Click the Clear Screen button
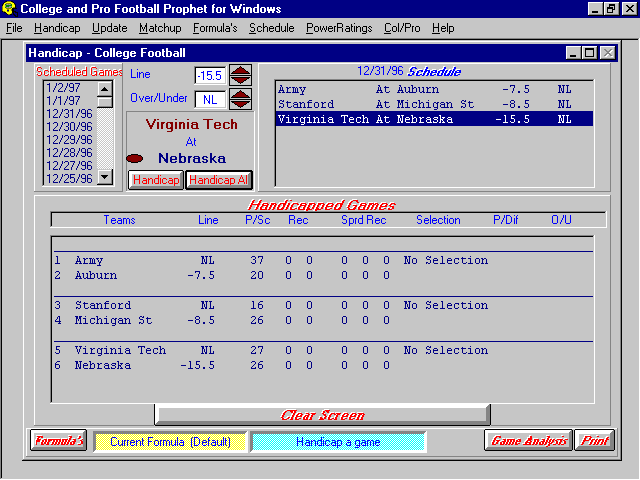This screenshot has height=480, width=640. pyautogui.click(x=322, y=415)
